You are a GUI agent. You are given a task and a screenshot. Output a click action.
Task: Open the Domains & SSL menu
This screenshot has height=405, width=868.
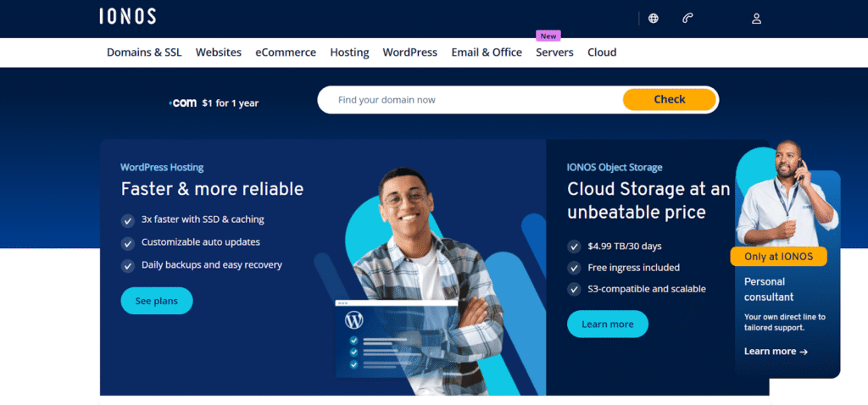144,53
